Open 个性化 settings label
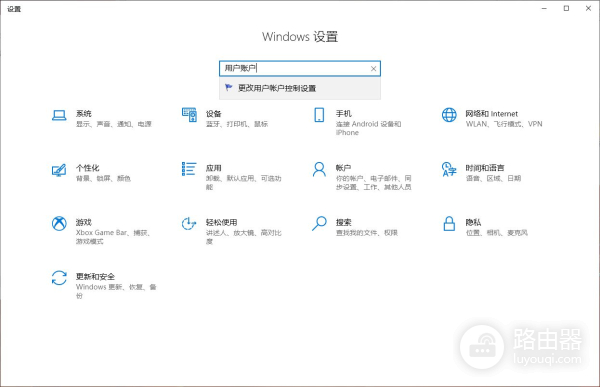Viewport: 600px width, 387px height. pyautogui.click(x=88, y=168)
